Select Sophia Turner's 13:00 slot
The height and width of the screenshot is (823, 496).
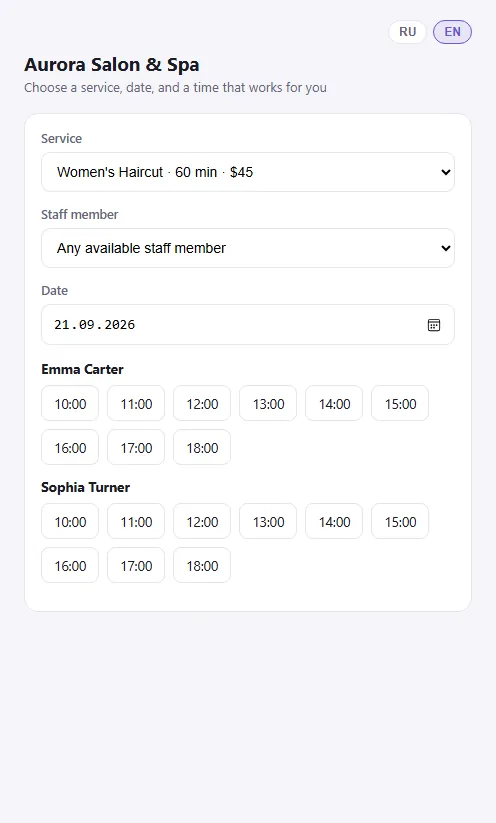[268, 522]
